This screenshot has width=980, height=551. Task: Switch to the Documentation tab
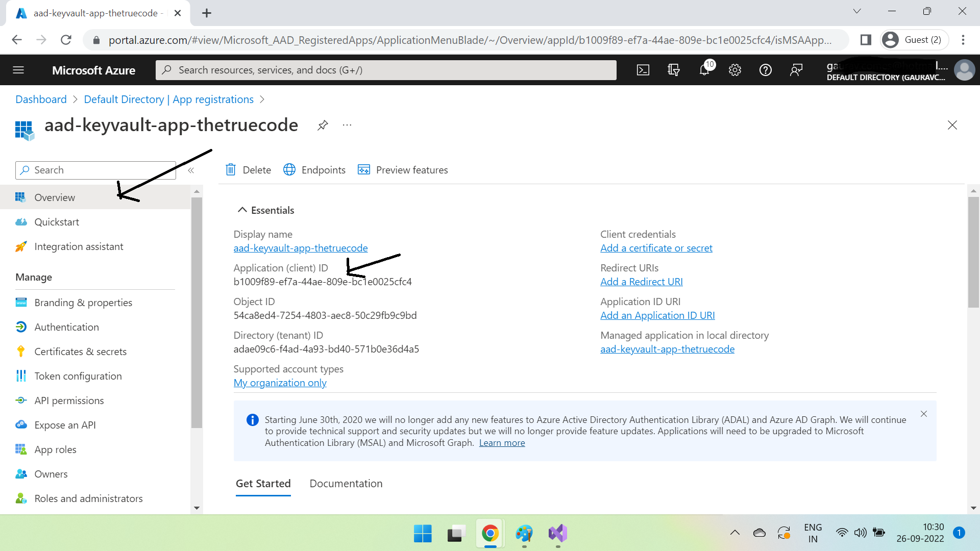coord(346,484)
